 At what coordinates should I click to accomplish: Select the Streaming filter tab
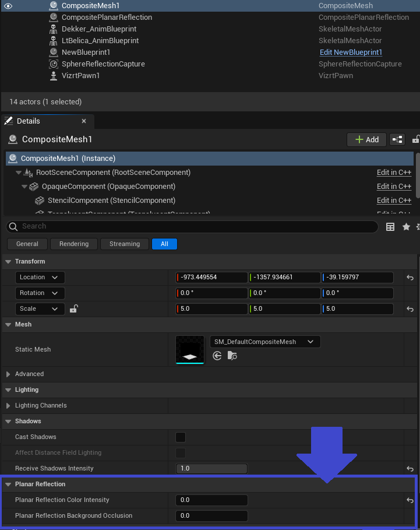125,244
